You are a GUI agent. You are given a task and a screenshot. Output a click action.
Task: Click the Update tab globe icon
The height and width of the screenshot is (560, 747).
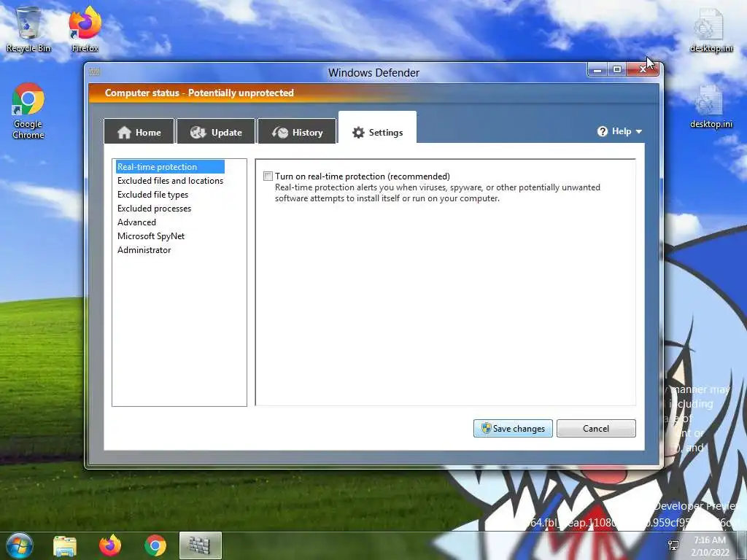pos(198,133)
